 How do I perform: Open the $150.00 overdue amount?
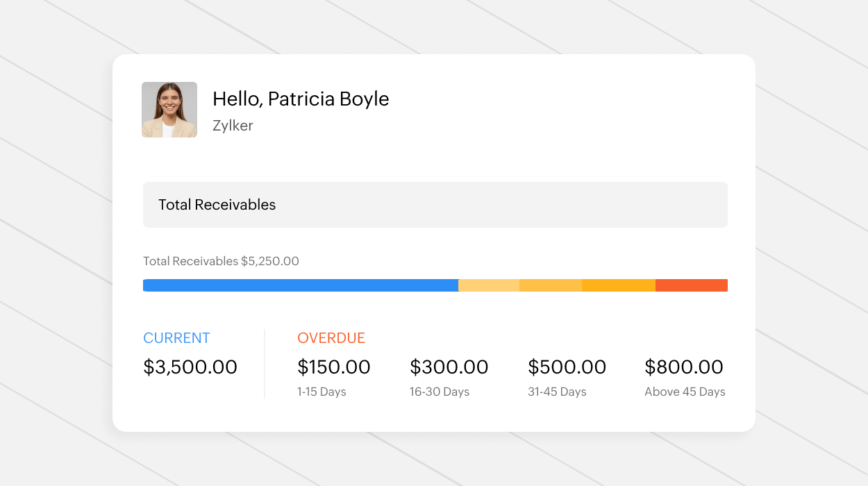tap(334, 367)
